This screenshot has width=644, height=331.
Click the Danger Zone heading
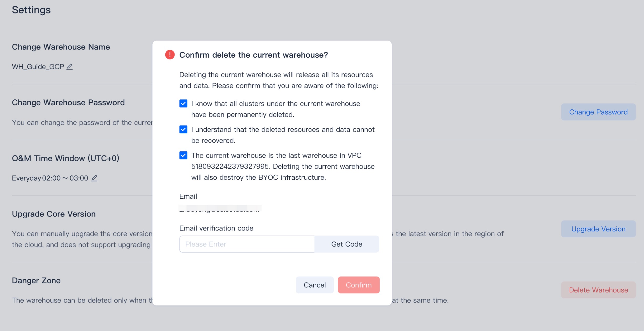pyautogui.click(x=36, y=280)
